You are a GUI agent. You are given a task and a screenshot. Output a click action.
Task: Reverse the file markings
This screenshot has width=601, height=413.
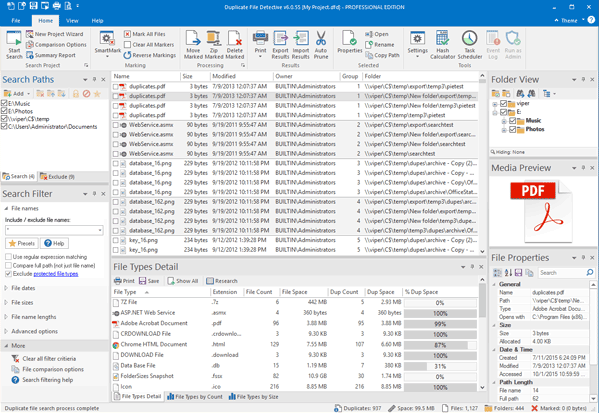coord(149,55)
